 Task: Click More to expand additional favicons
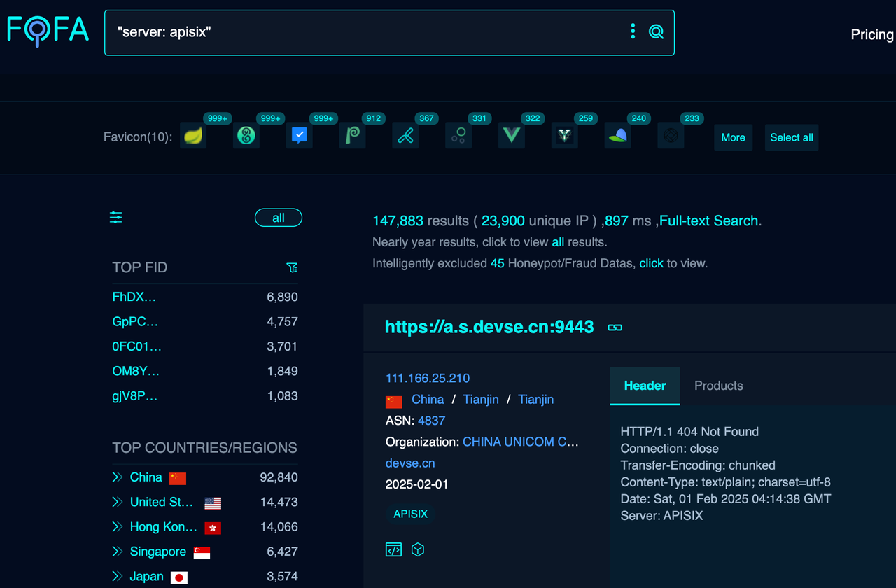click(733, 137)
